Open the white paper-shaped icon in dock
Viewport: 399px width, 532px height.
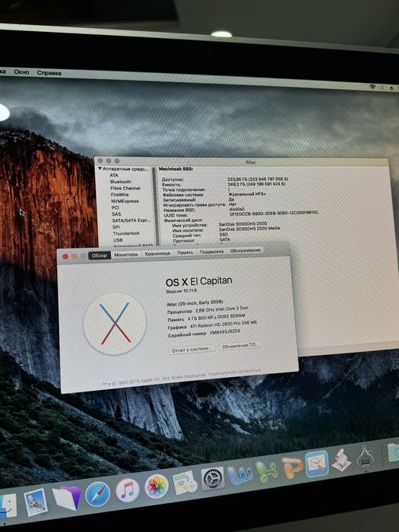coord(341,461)
